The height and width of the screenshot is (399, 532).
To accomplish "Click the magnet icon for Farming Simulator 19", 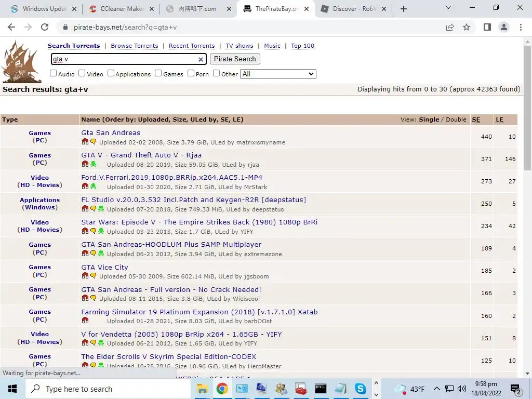I will coord(85,321).
